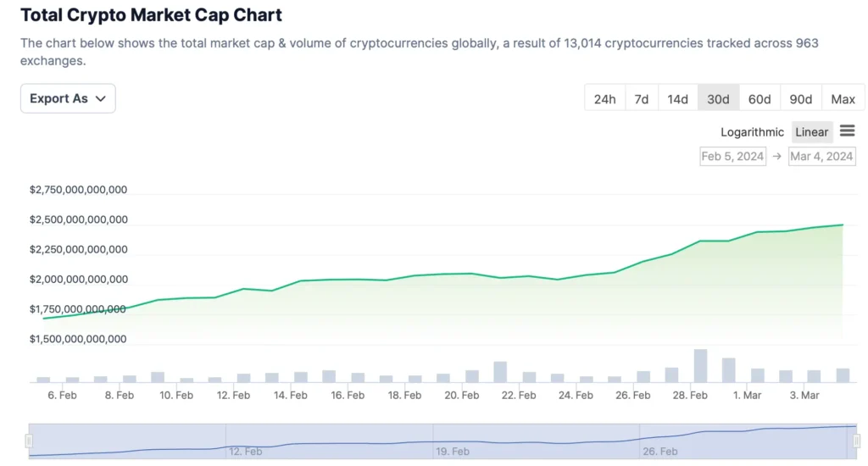Switch to 90d chart range

pos(800,99)
